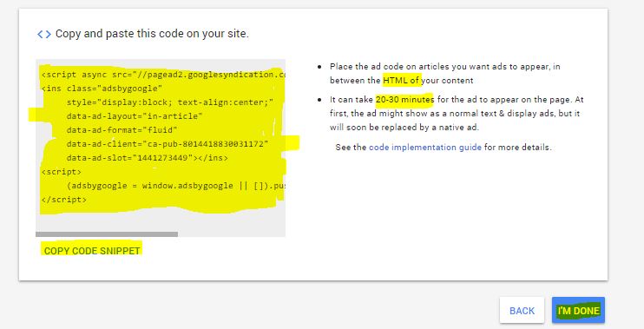Click the heading 'Copy and paste this code on your site'
The image size is (644, 329).
tap(152, 34)
